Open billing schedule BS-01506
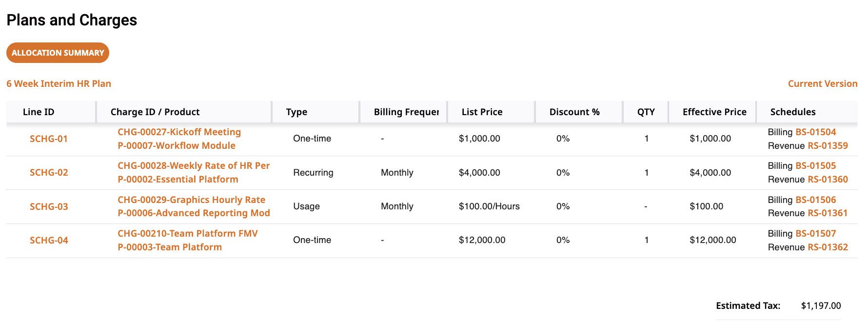Viewport: 868px width, 324px height. point(816,200)
